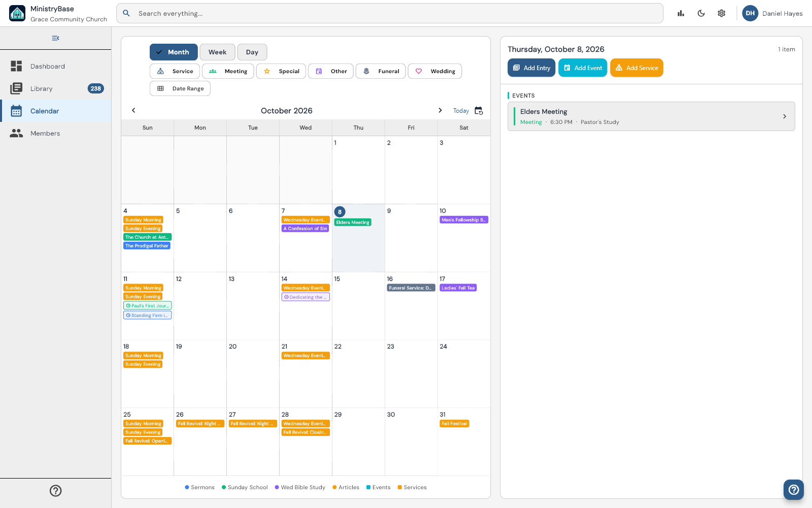This screenshot has width=812, height=508.
Task: Click the Today link
Action: coord(461,111)
